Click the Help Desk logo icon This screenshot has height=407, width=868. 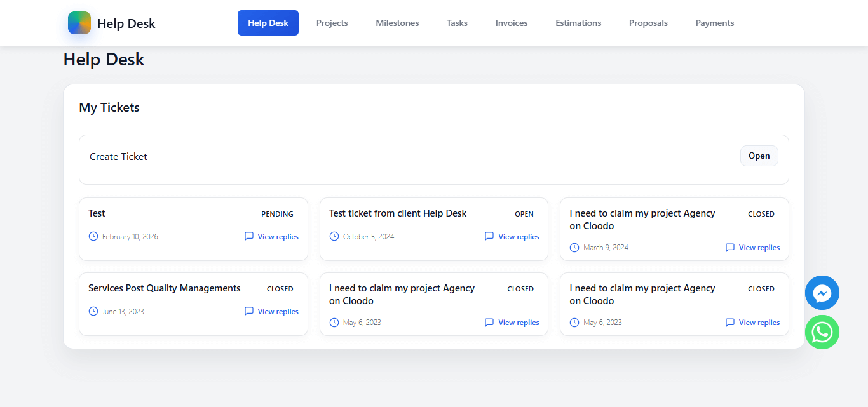79,23
